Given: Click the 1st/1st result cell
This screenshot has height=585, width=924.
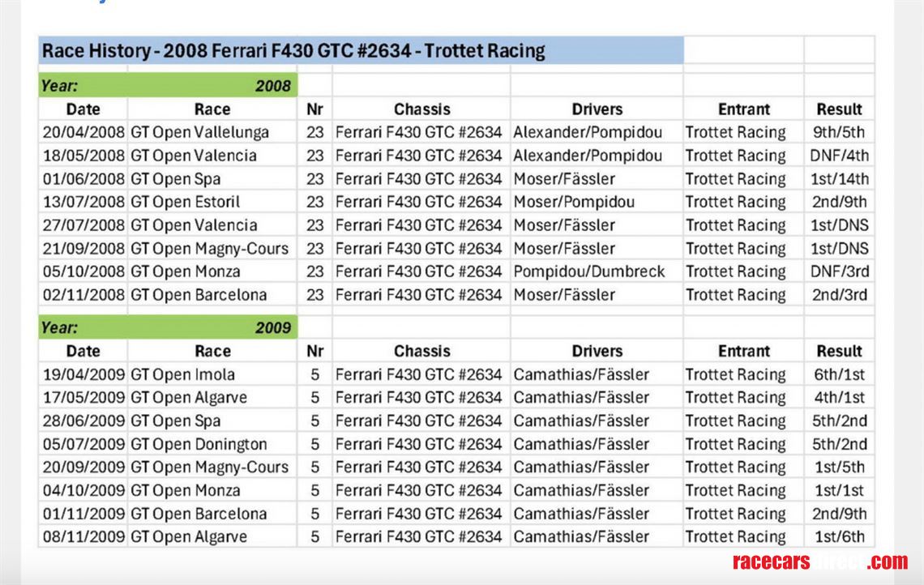Looking at the screenshot, I should (x=839, y=490).
